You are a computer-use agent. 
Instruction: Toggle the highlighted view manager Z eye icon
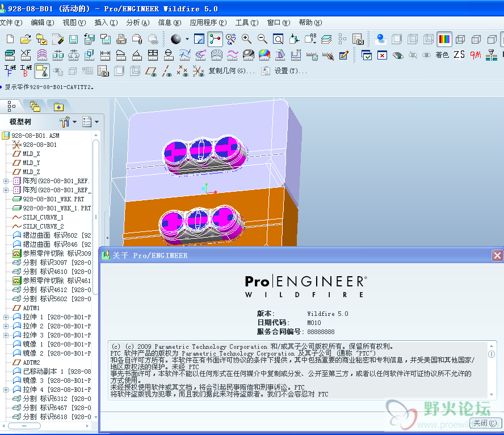pos(42,71)
